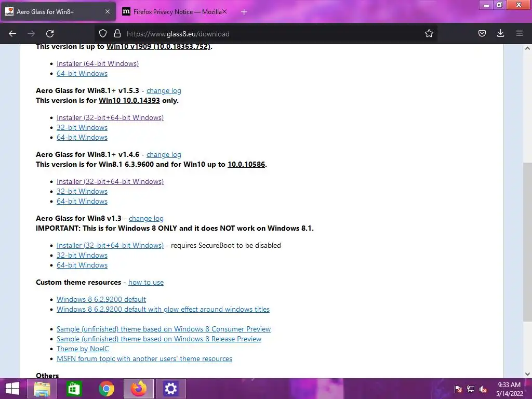Open the tracking protection shield icon
This screenshot has height=399, width=532.
tap(103, 34)
